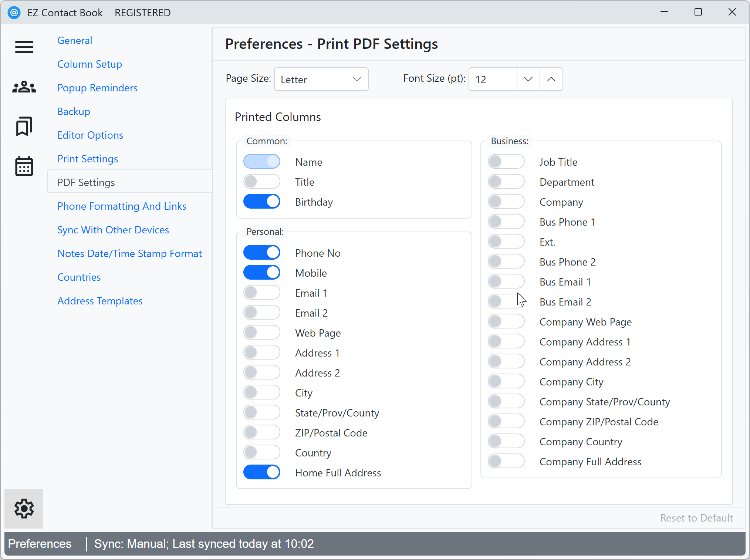Enable Job Title in Business columns

[506, 162]
